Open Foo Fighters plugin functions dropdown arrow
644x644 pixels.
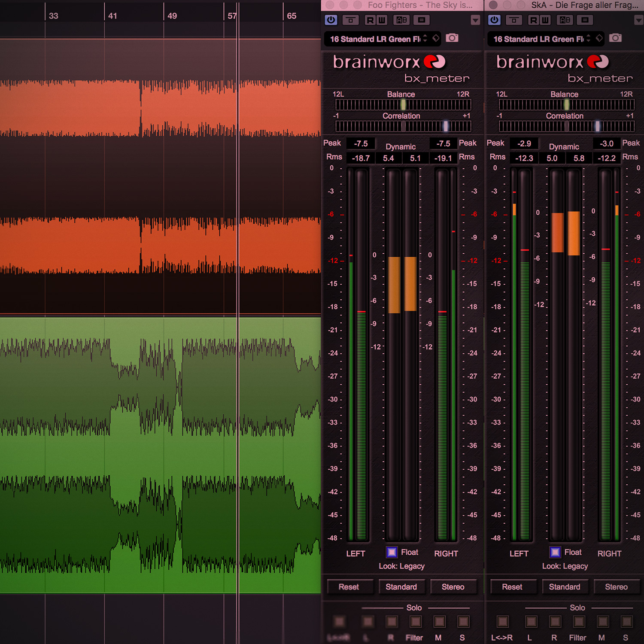click(475, 20)
